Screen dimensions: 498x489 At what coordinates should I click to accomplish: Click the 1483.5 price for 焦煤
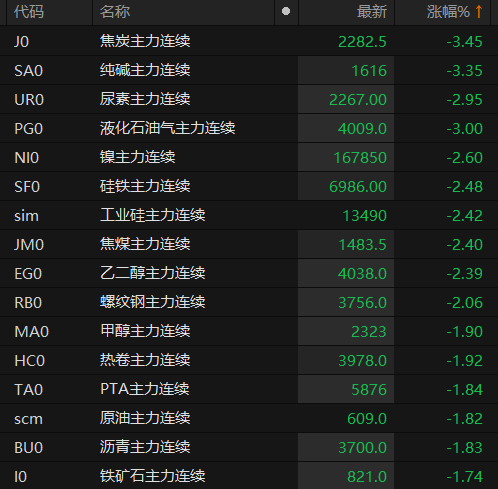pos(362,245)
